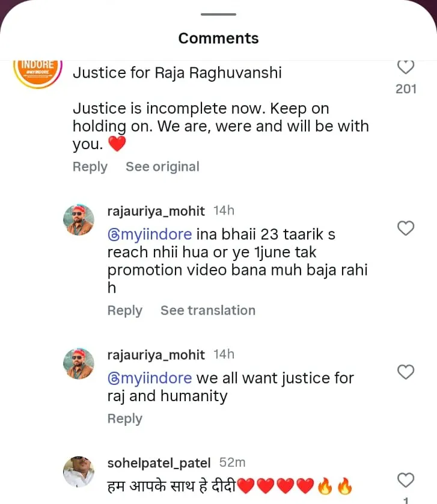Reply to the Justice for Raja Raghuvanshi comment
The height and width of the screenshot is (504, 437).
(x=90, y=167)
